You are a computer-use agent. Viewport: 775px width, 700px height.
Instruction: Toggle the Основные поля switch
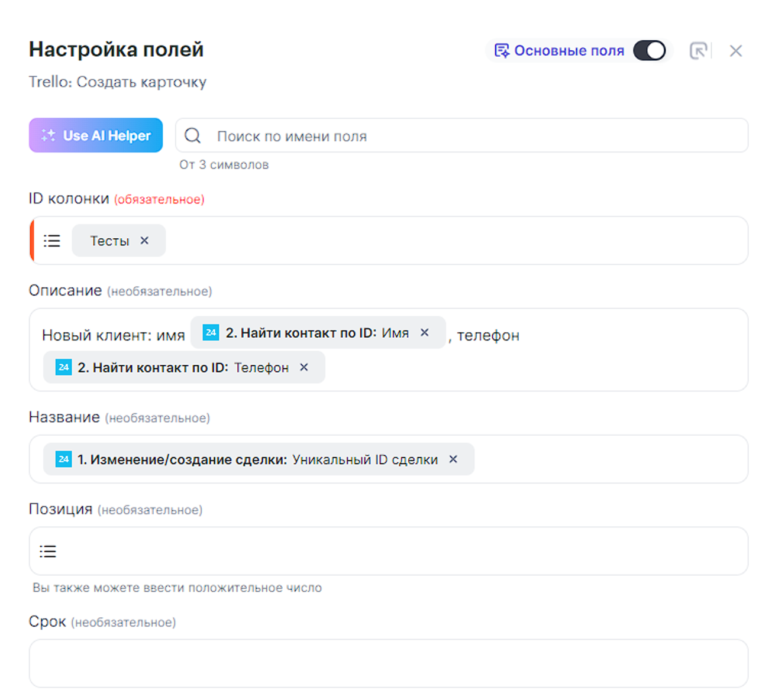point(649,51)
